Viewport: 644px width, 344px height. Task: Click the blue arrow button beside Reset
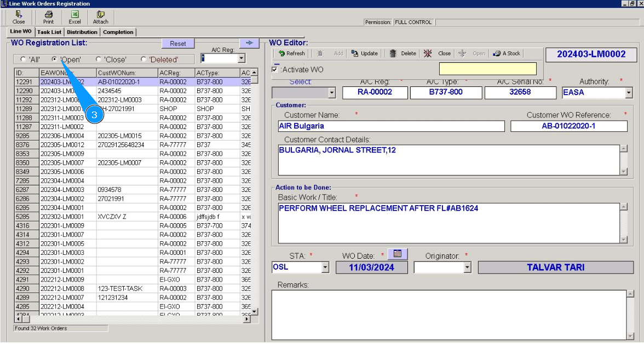[x=249, y=43]
